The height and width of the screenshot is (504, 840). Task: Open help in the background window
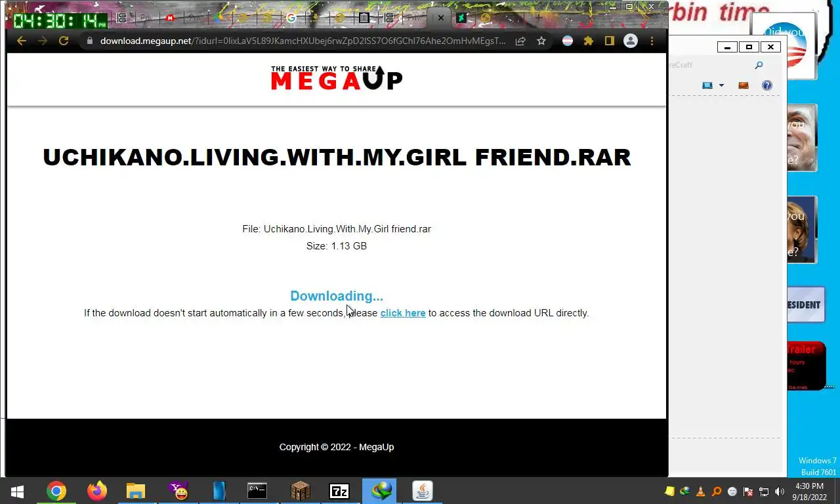coord(767,85)
